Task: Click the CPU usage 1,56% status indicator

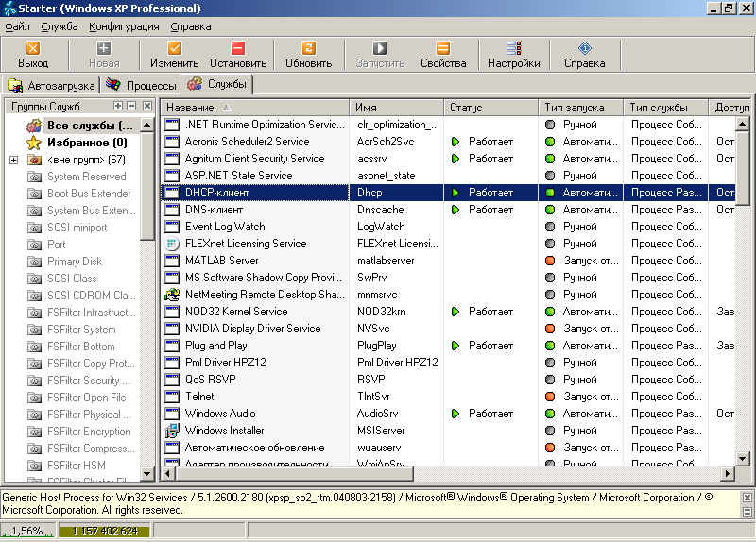Action: pyautogui.click(x=27, y=531)
